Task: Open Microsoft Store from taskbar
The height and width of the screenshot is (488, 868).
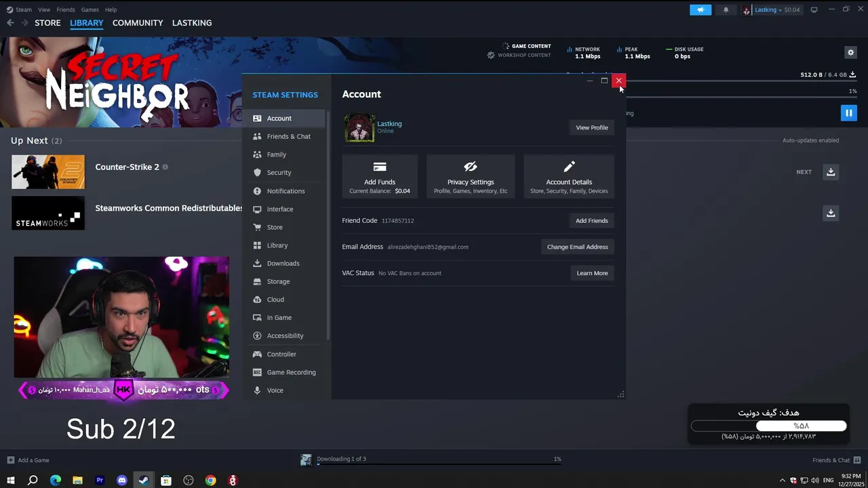Action: [166, 481]
